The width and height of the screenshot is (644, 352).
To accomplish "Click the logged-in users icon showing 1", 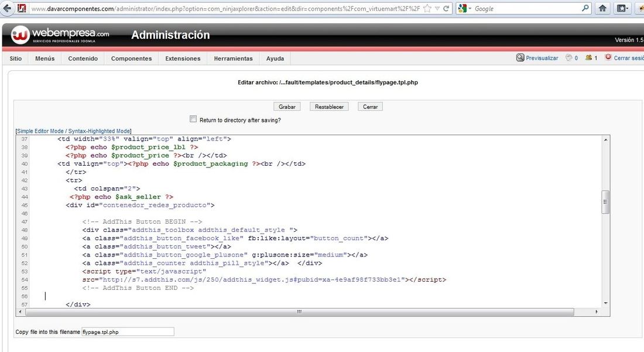I will (588, 58).
